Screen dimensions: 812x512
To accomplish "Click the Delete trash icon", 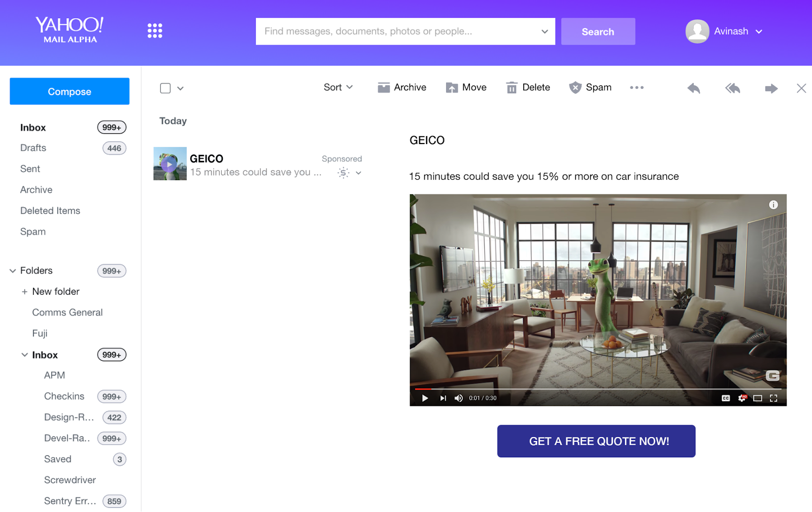I will point(512,88).
